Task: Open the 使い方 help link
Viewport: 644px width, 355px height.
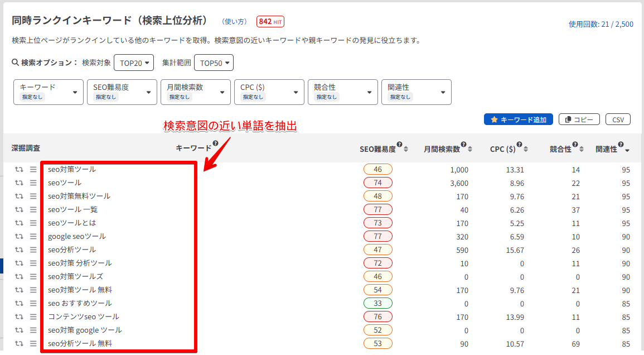Action: point(234,21)
